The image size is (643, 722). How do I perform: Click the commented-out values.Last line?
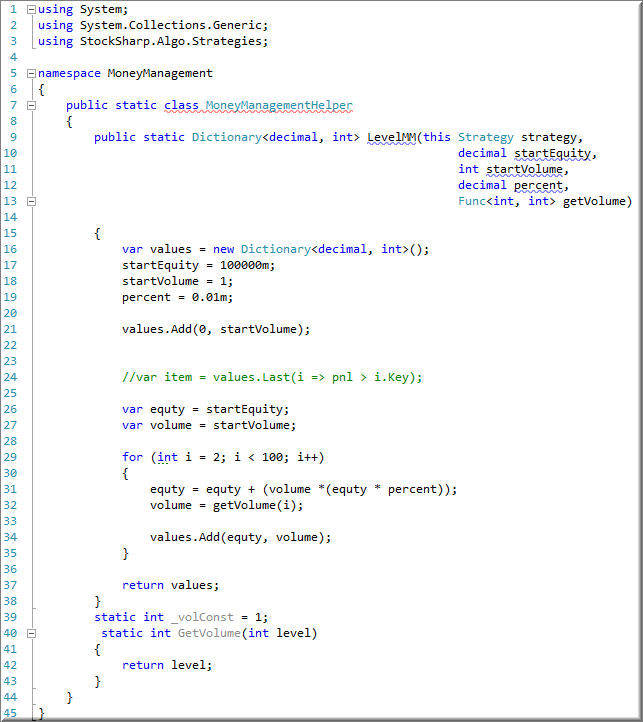[x=272, y=377]
